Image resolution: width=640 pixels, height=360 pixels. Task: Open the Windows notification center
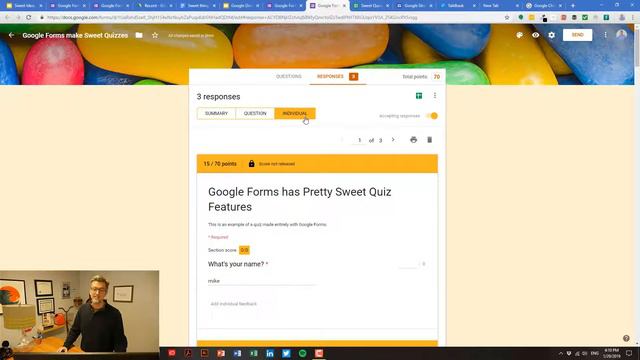(629, 353)
